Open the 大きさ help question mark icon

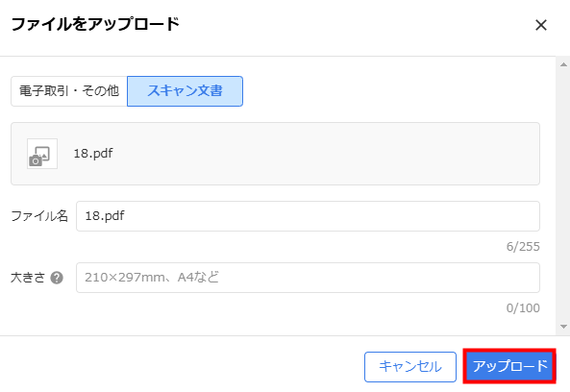tap(57, 278)
